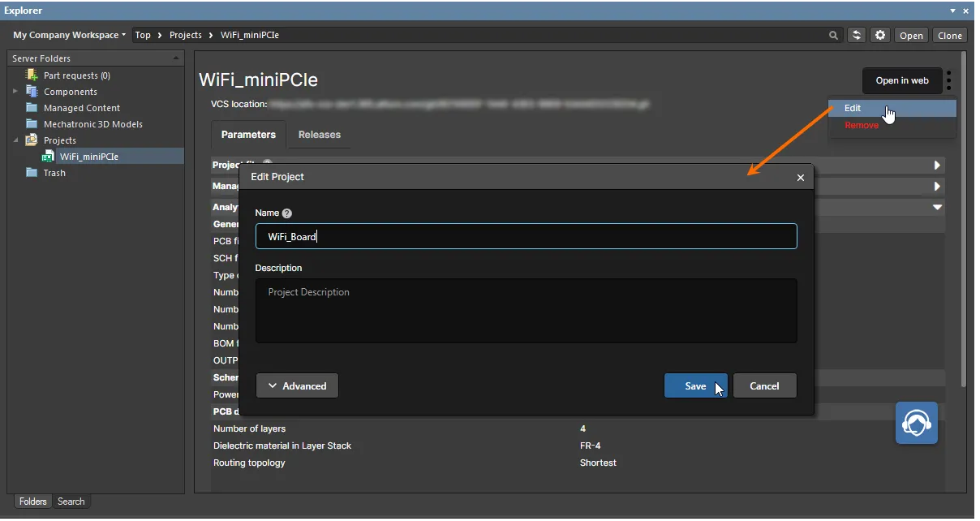980x521 pixels.
Task: Click the Projects breadcrumb link
Action: click(x=186, y=35)
